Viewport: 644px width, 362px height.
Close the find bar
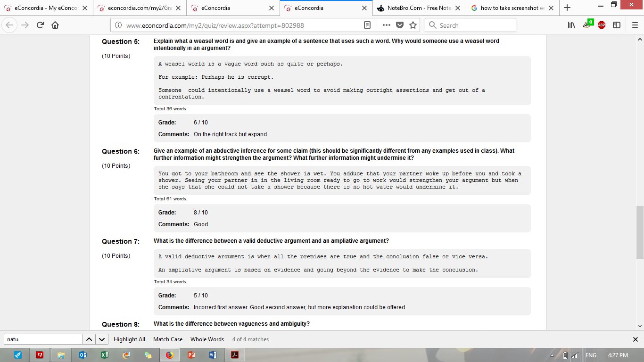(x=635, y=339)
